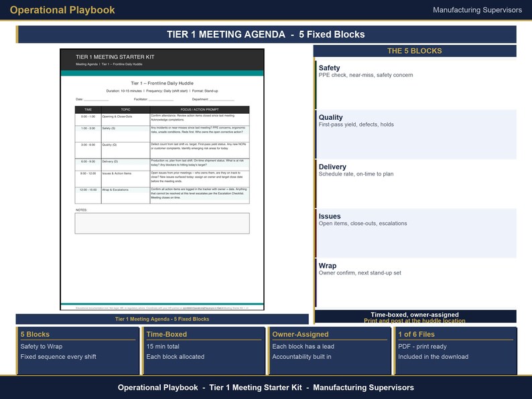Image resolution: width=532 pixels, height=399 pixels.
Task: Click 'Accountability built in' text
Action: (x=302, y=357)
